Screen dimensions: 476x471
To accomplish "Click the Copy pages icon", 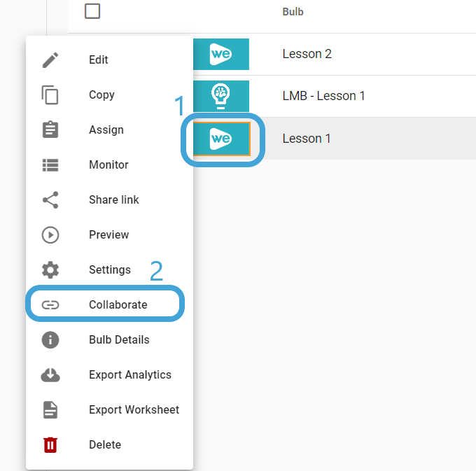I will pos(50,94).
